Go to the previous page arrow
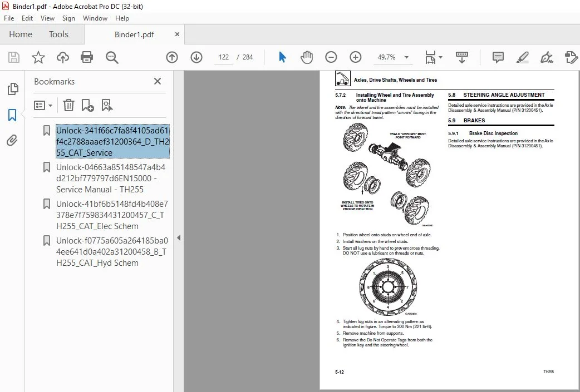Image resolution: width=580 pixels, height=392 pixels. tap(172, 57)
